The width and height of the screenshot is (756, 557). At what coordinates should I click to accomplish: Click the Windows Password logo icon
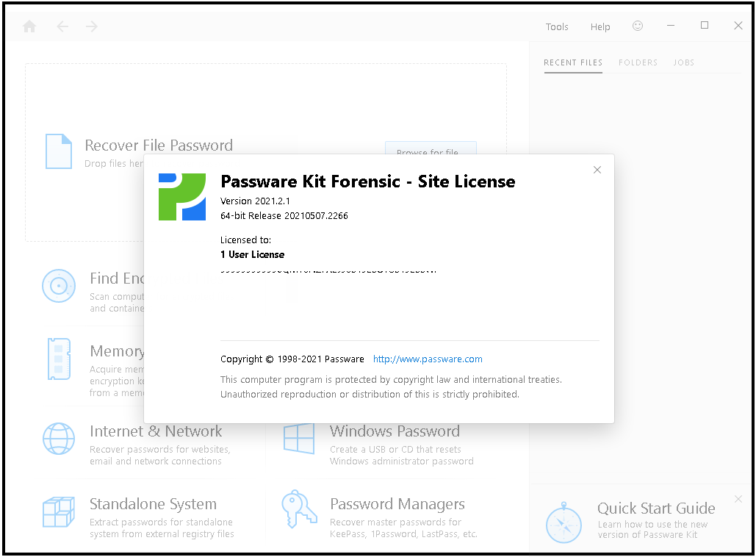tap(299, 439)
